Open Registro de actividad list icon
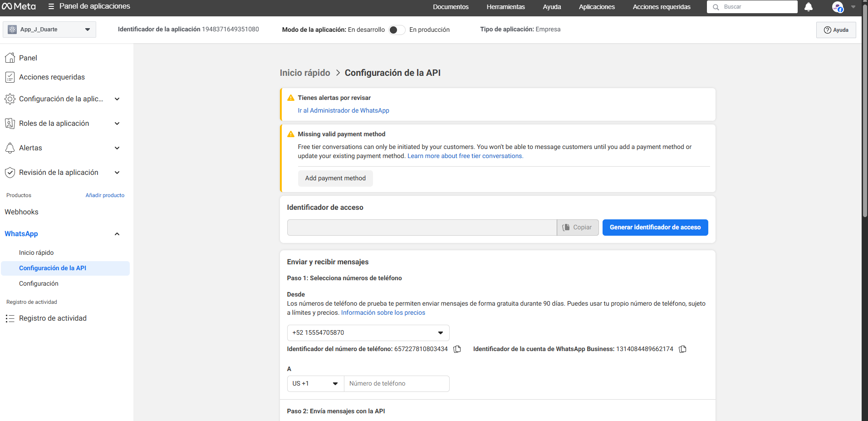Image resolution: width=868 pixels, height=421 pixels. coord(10,318)
